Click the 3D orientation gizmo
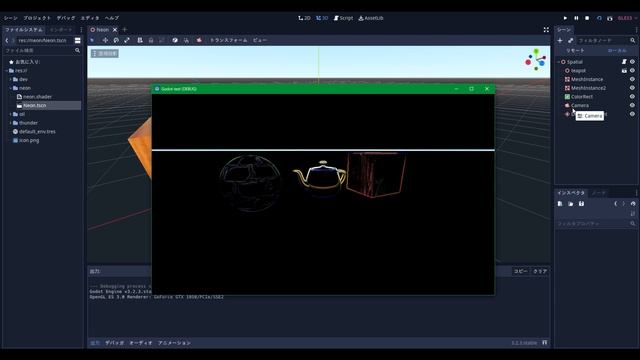 [x=536, y=60]
